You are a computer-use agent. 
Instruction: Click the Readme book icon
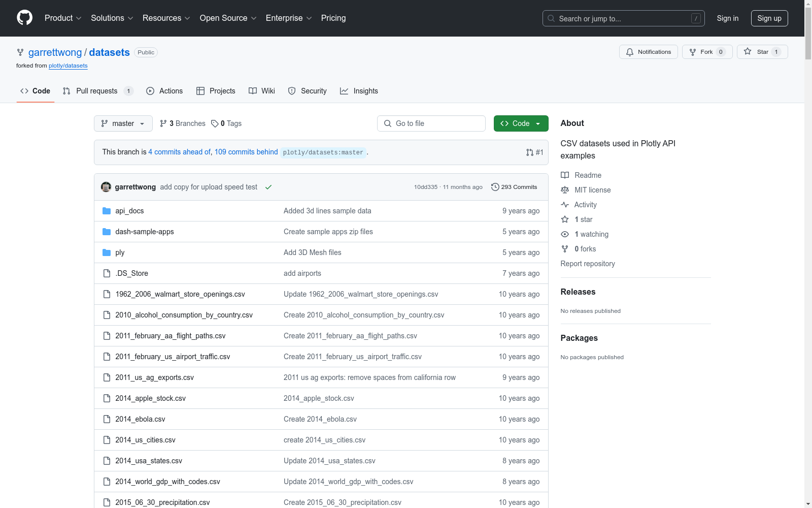565,175
